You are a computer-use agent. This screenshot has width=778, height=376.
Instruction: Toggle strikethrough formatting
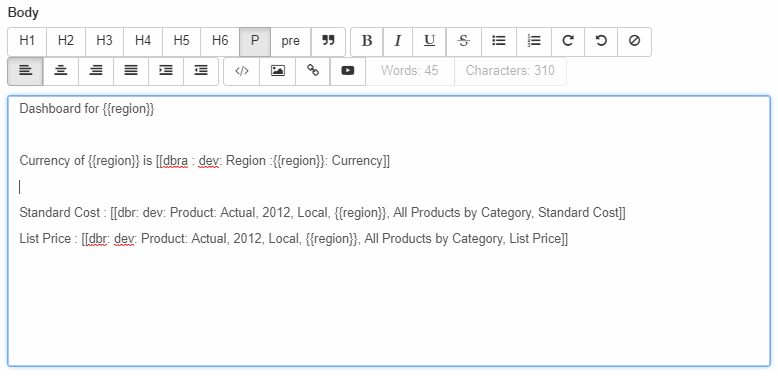464,42
